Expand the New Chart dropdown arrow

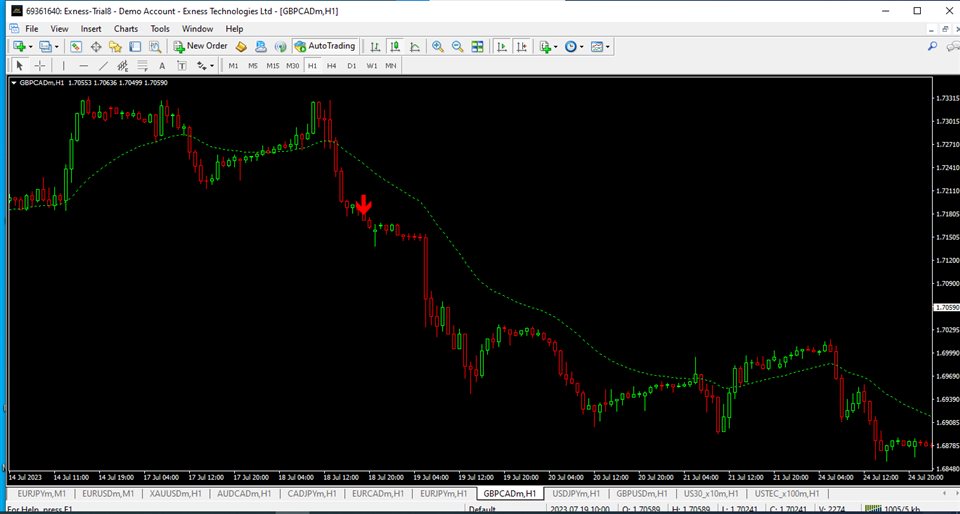[x=30, y=47]
